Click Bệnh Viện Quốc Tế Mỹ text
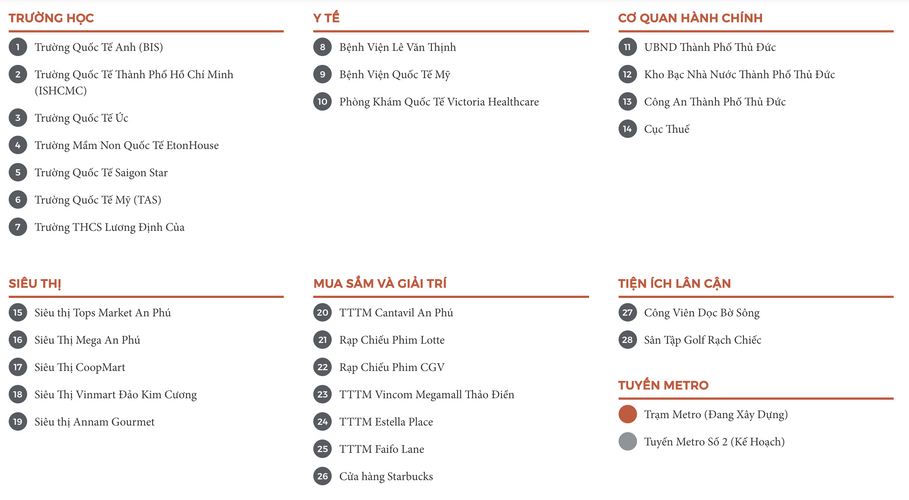909x500 pixels. 395,74
